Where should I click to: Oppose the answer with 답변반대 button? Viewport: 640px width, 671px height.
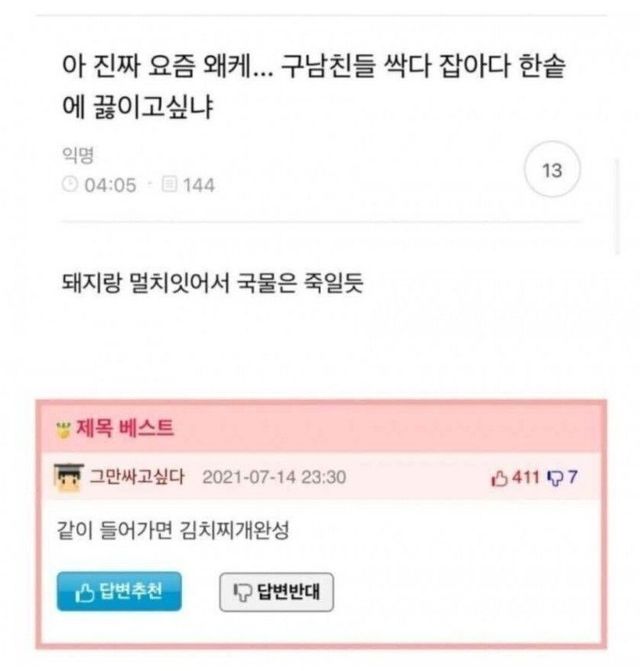[276, 592]
